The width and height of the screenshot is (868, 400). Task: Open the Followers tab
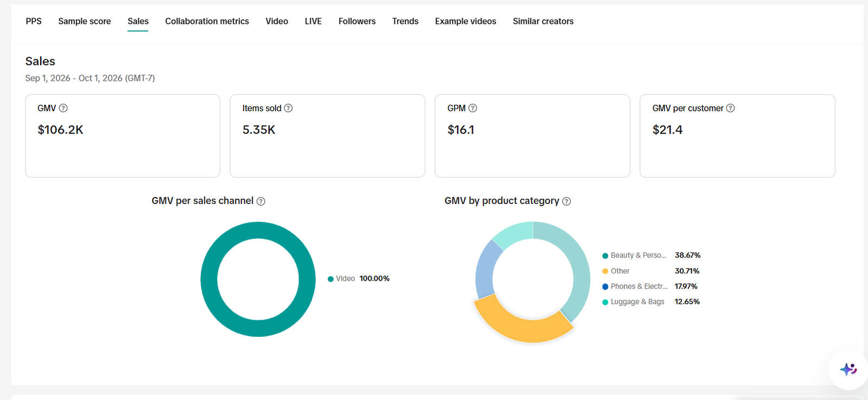(357, 21)
